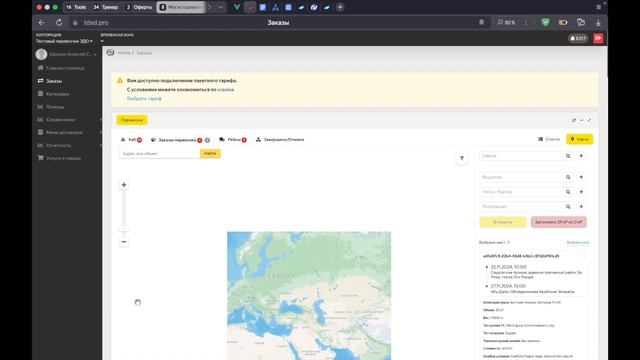Image resolution: width=640 pixels, height=360 pixels.
Task: Click the red logout icon
Action: click(598, 38)
